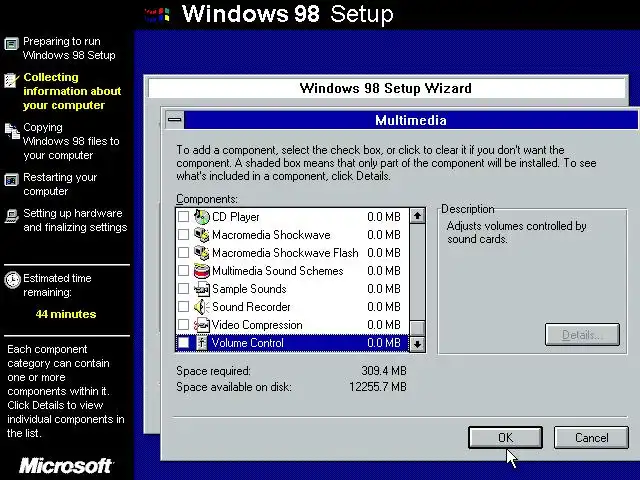Click the Microsoft logo in sidebar

point(66,465)
